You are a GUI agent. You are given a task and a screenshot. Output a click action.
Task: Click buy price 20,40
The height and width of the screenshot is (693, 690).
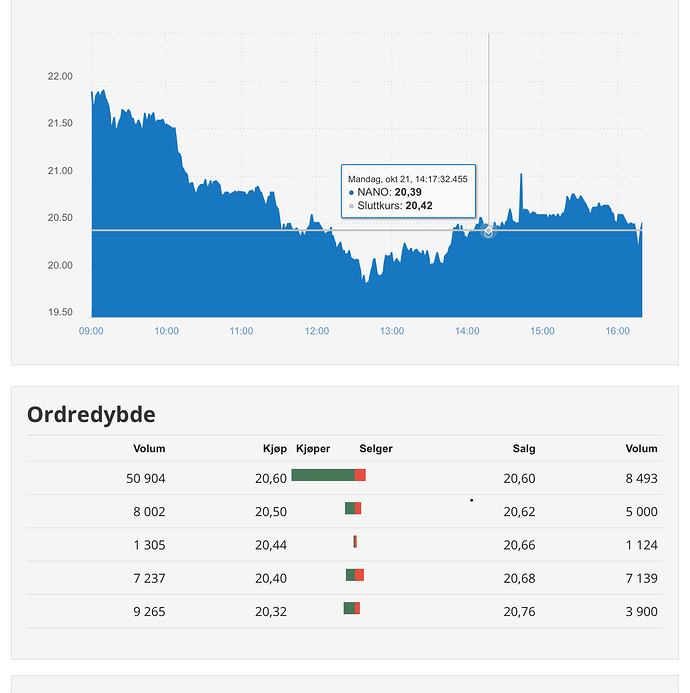point(271,579)
